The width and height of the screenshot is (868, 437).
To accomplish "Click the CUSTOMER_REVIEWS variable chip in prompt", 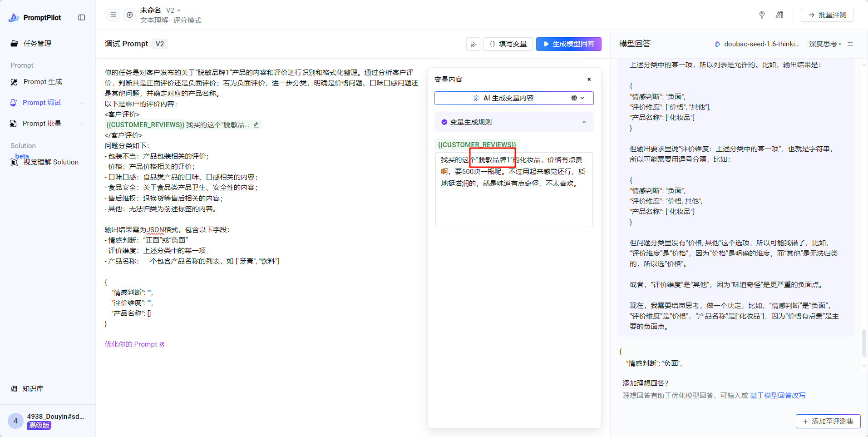I will (145, 125).
